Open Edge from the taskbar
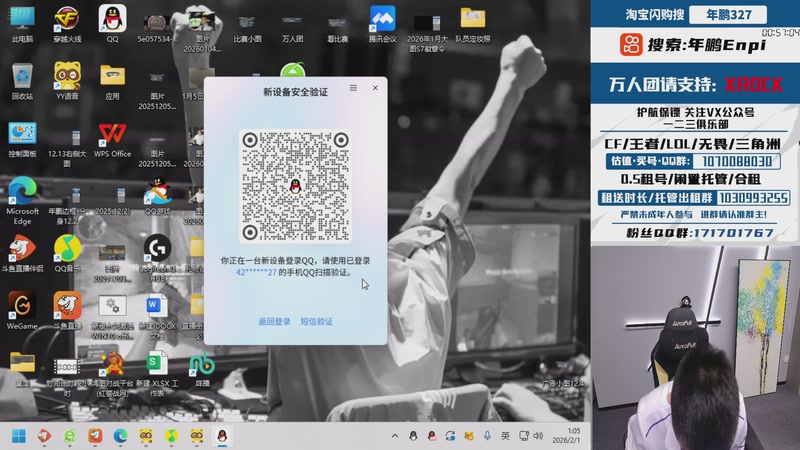 120,436
